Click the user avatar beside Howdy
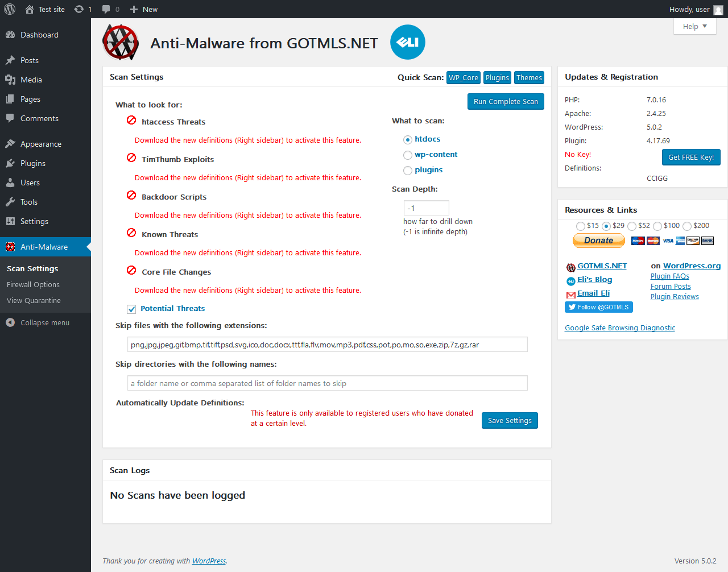 pos(718,10)
